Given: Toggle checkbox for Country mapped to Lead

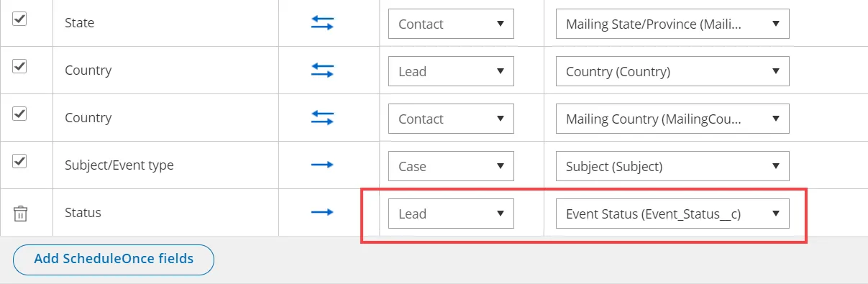Looking at the screenshot, I should pos(20,66).
